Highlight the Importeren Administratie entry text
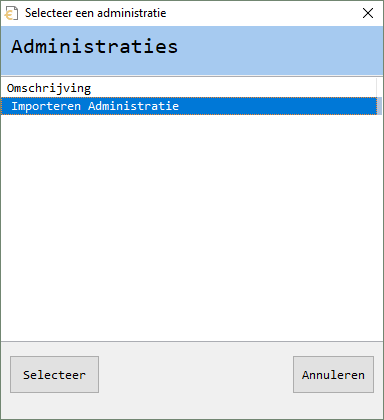 tap(95, 106)
